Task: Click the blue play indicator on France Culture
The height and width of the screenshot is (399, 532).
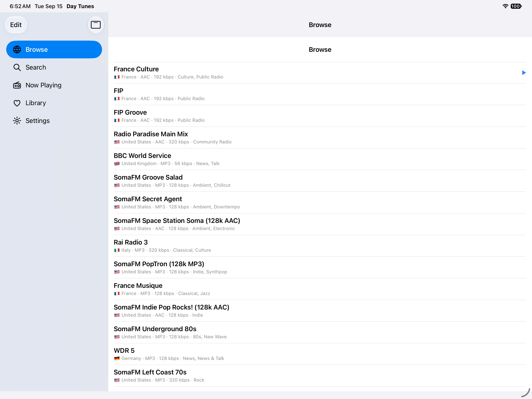Action: point(524,73)
